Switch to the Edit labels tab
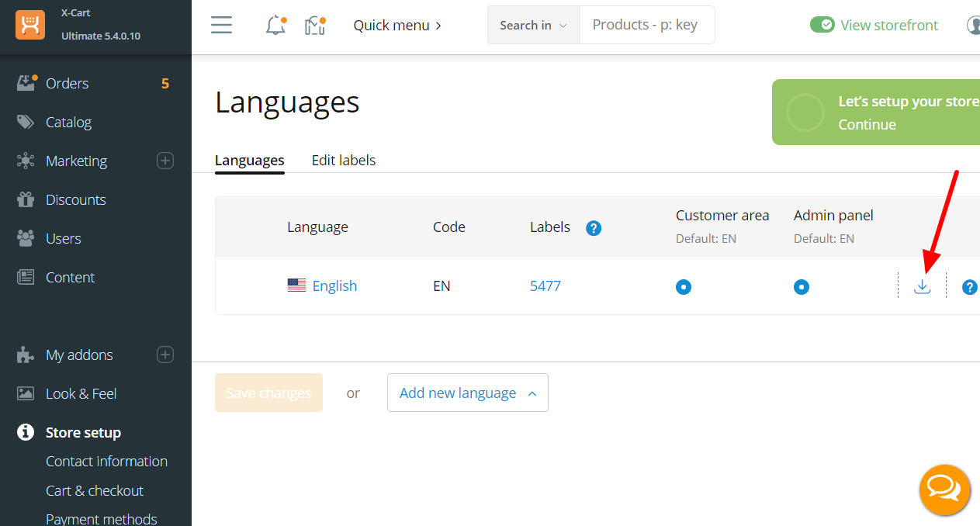980x526 pixels. (x=343, y=160)
